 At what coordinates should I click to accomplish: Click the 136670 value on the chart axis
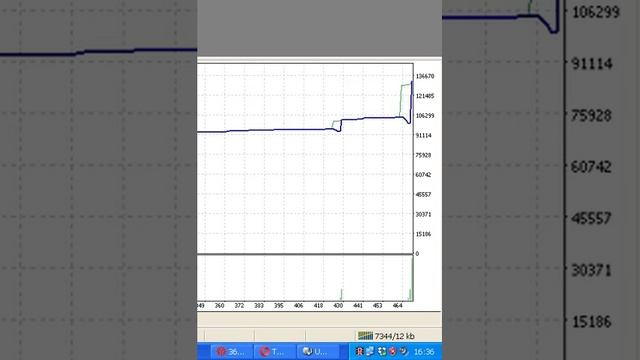point(425,76)
